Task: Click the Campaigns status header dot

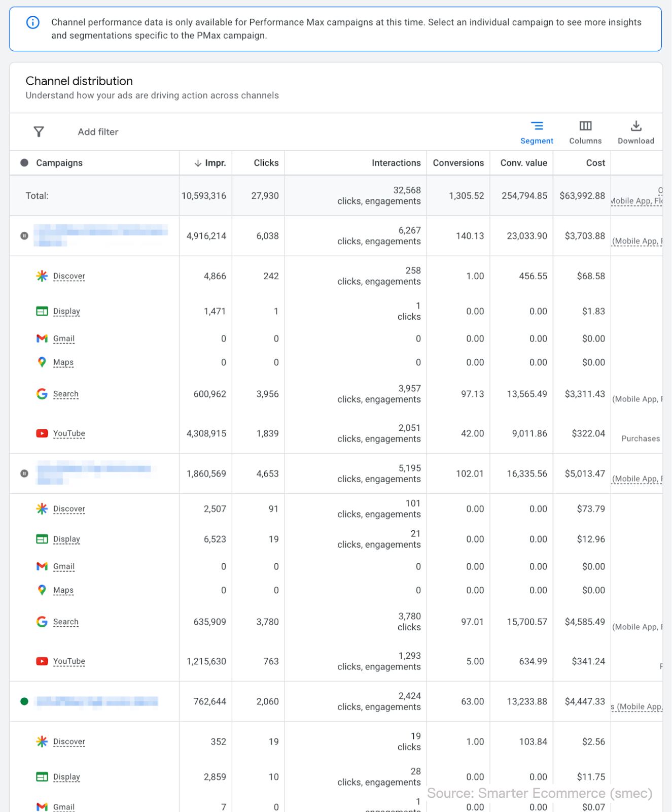Action: pos(24,163)
